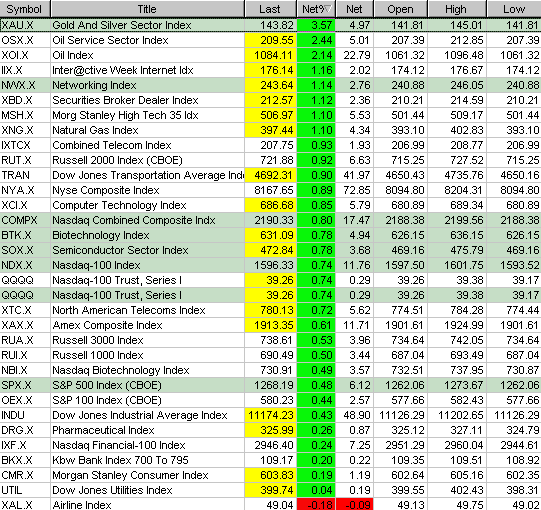Select the Oil Service Sector Index title
This screenshot has height=510, width=541.
pyautogui.click(x=110, y=40)
